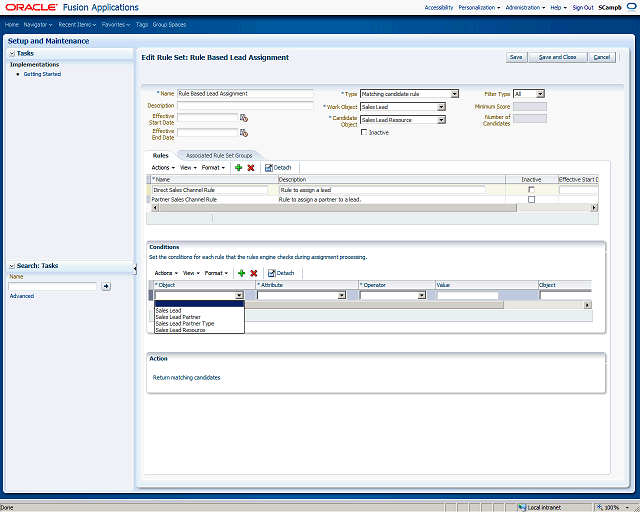Run task search with arrow button
The width and height of the screenshot is (640, 512).
pos(106,286)
